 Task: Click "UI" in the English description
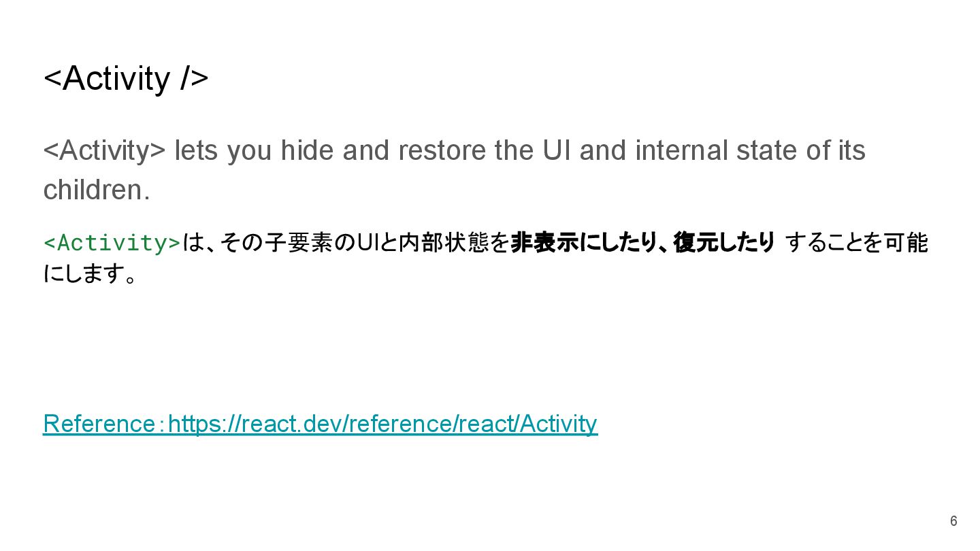point(557,150)
